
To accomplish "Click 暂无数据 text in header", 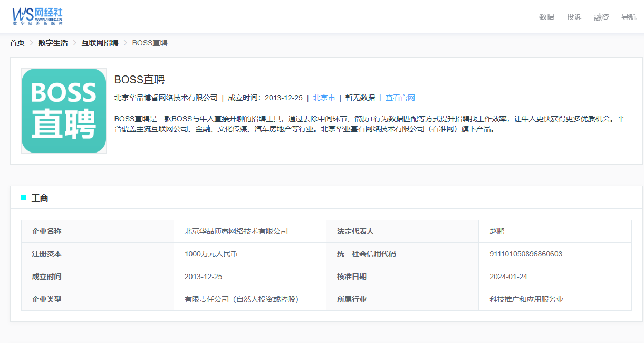I will [360, 98].
